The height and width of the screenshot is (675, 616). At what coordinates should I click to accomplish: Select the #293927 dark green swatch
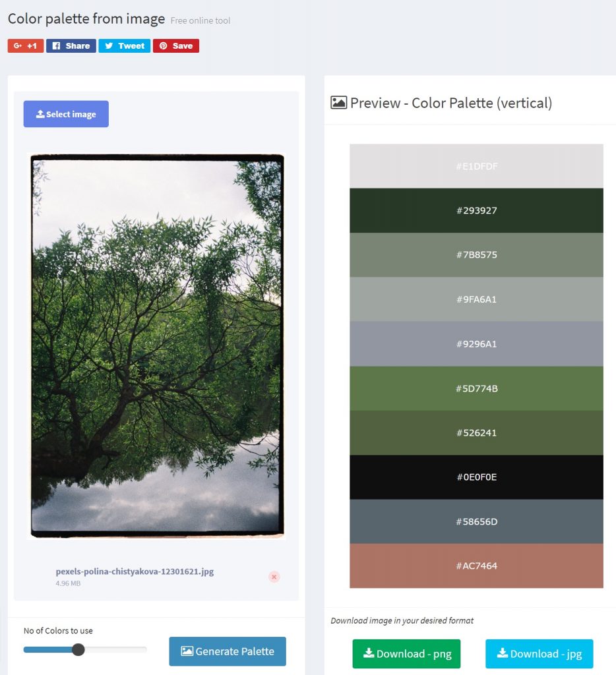pos(476,210)
